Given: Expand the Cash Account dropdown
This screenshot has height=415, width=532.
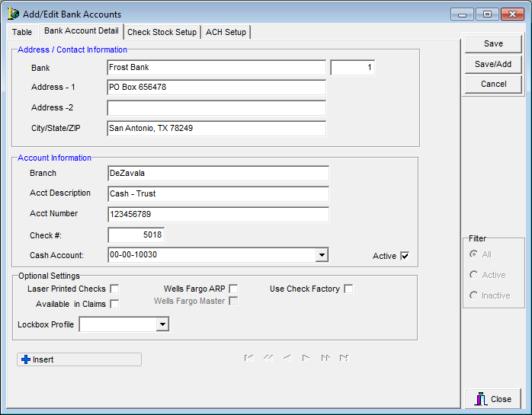Looking at the screenshot, I should (x=322, y=255).
